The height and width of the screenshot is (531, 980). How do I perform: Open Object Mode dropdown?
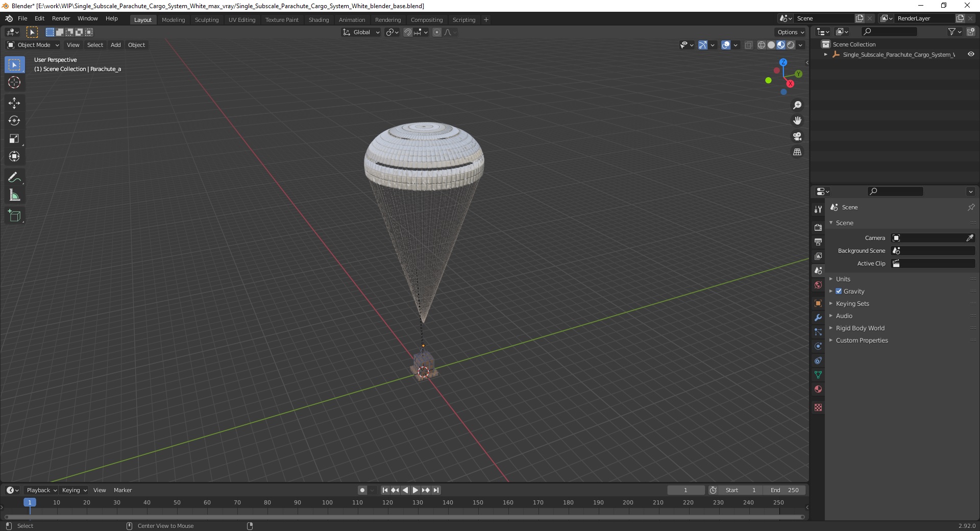pos(33,45)
